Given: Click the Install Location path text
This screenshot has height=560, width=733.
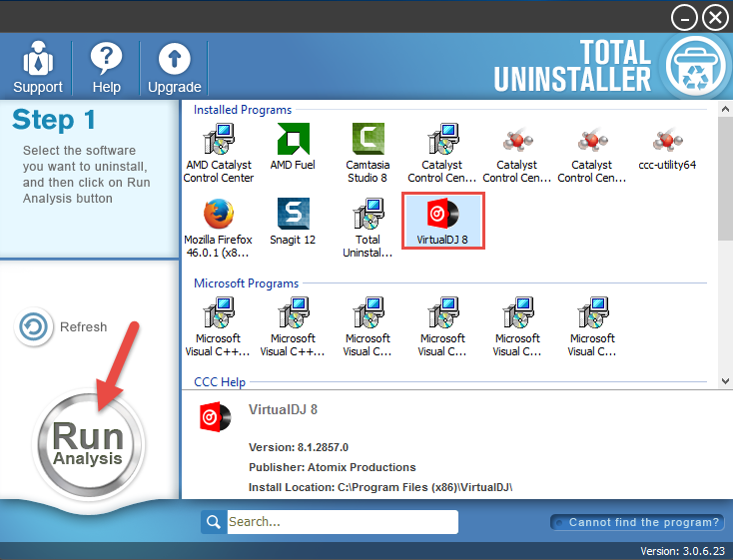Looking at the screenshot, I should click(x=380, y=487).
